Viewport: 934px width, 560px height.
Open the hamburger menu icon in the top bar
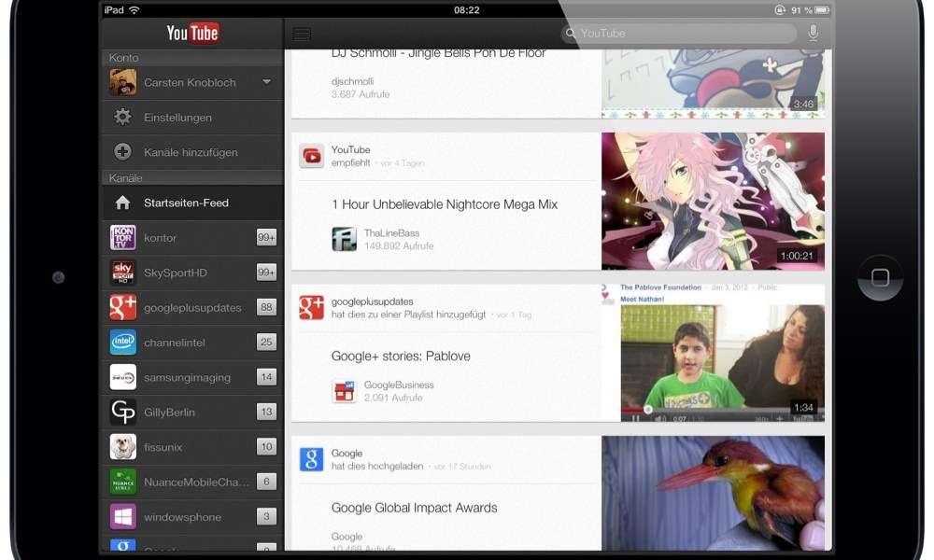(x=302, y=35)
